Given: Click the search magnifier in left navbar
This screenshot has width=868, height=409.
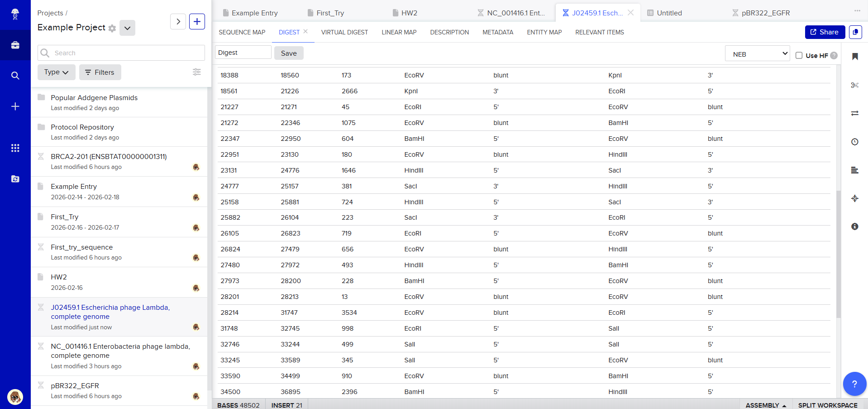Looking at the screenshot, I should 15,76.
